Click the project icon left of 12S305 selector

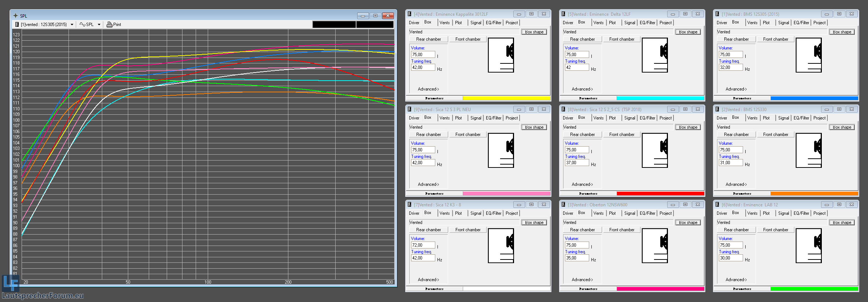click(x=17, y=25)
